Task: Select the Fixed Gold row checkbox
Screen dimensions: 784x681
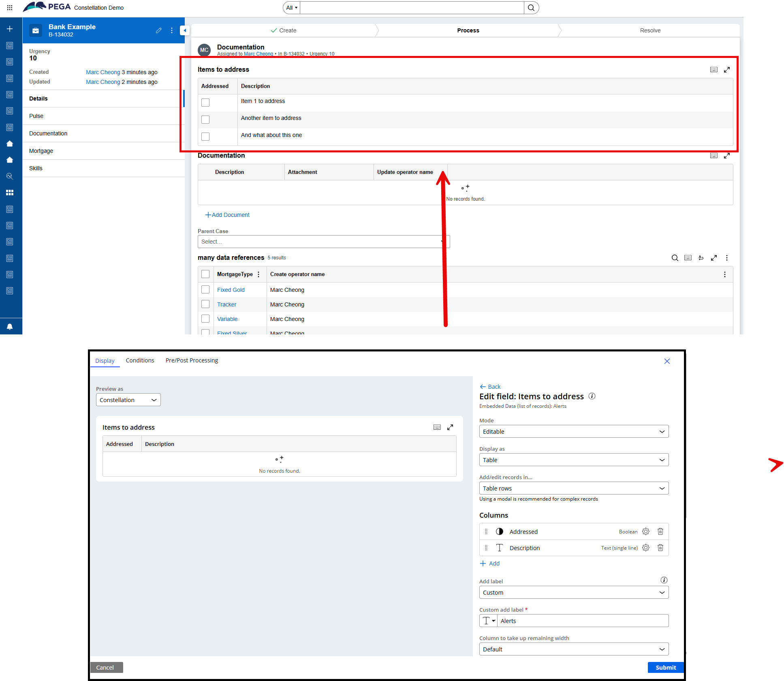Action: (x=205, y=289)
